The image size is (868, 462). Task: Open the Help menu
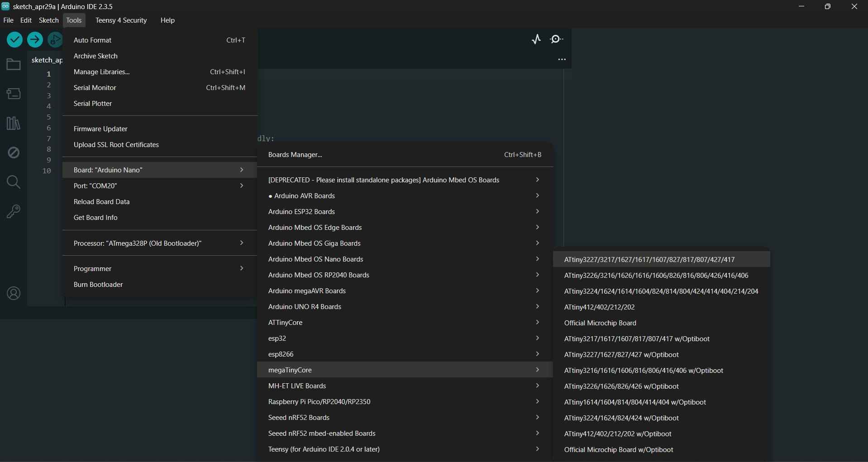pyautogui.click(x=167, y=20)
